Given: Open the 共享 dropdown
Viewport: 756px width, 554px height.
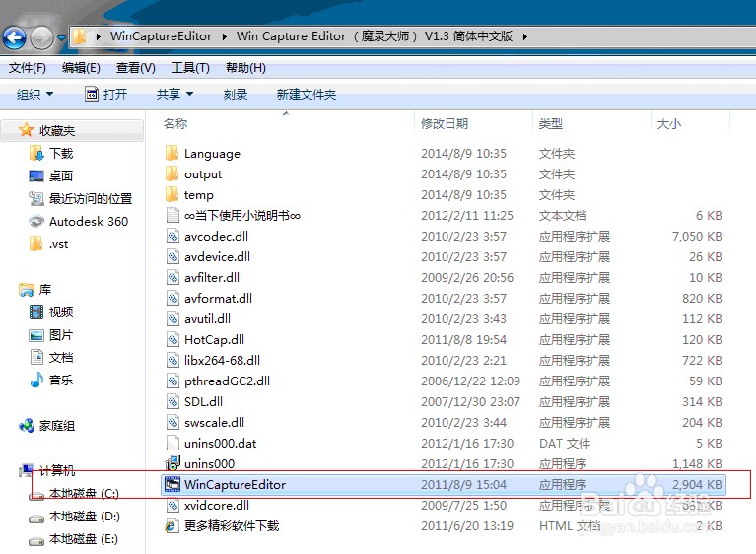Looking at the screenshot, I should click(174, 94).
